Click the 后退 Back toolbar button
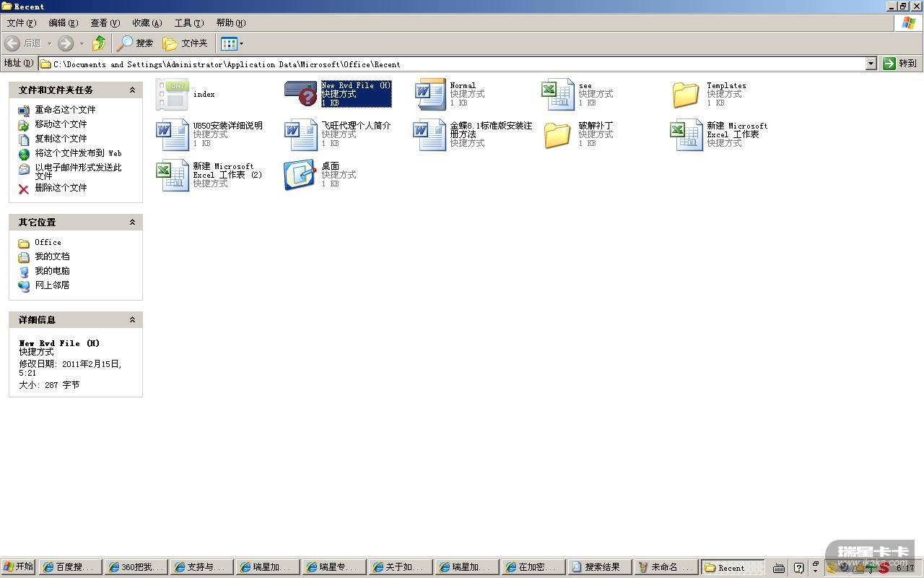Screen dimensions: 924x578 [x=24, y=43]
